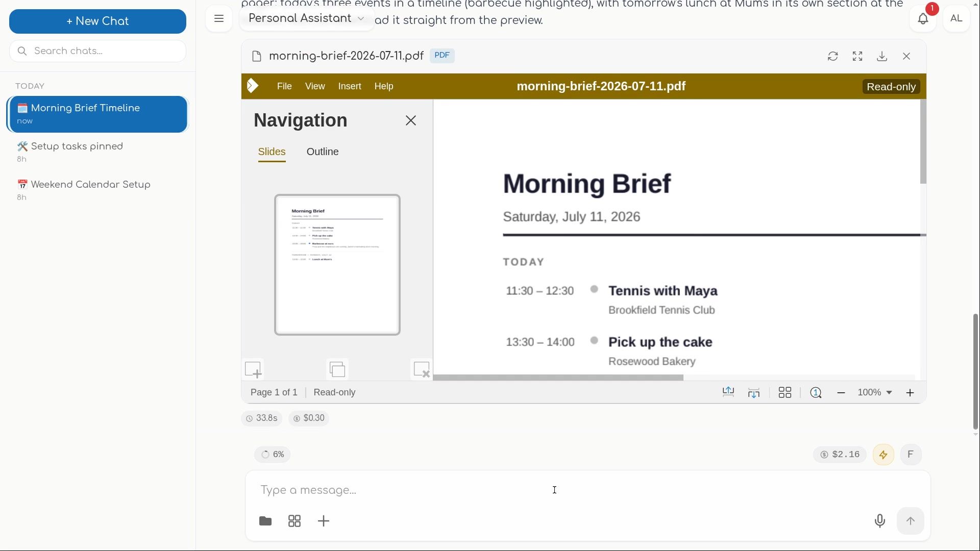Click the delete slide icon
This screenshot has height=551, width=980.
pyautogui.click(x=422, y=369)
